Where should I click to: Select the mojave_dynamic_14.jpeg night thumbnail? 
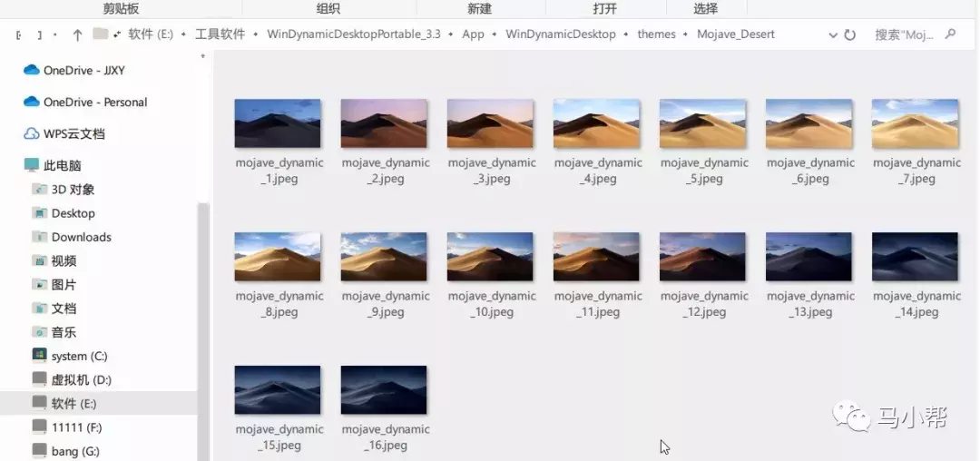point(915,257)
